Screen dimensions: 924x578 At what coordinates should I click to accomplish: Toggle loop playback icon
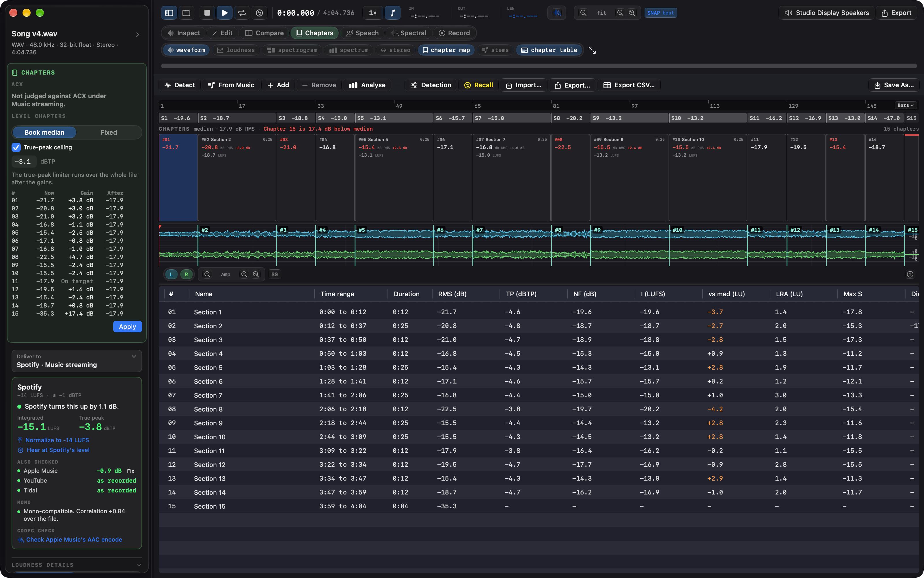tap(242, 13)
